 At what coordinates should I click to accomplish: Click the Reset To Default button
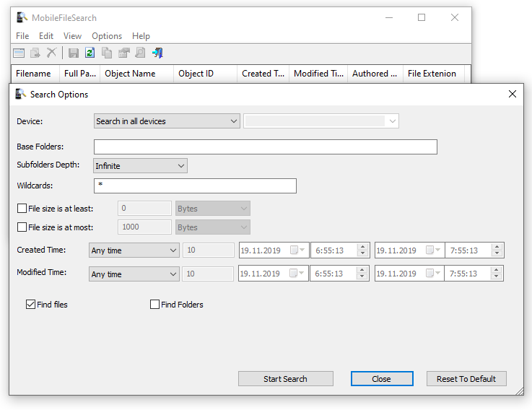pyautogui.click(x=466, y=379)
